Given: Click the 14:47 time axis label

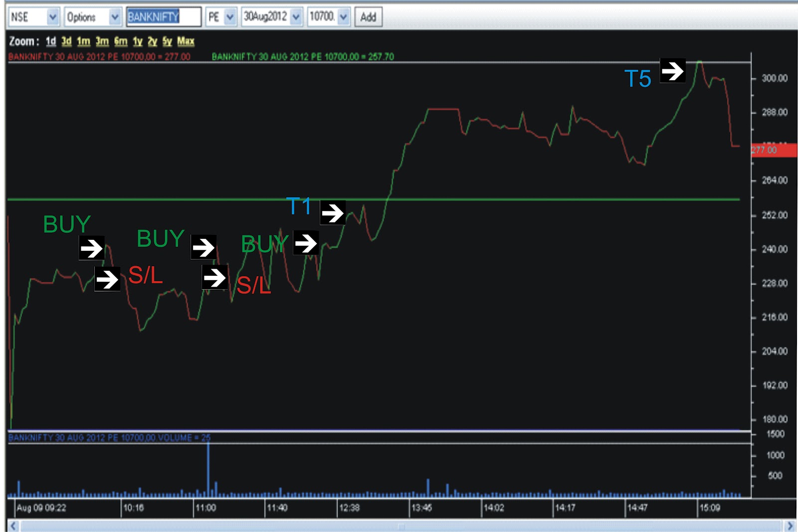Looking at the screenshot, I should click(637, 508).
